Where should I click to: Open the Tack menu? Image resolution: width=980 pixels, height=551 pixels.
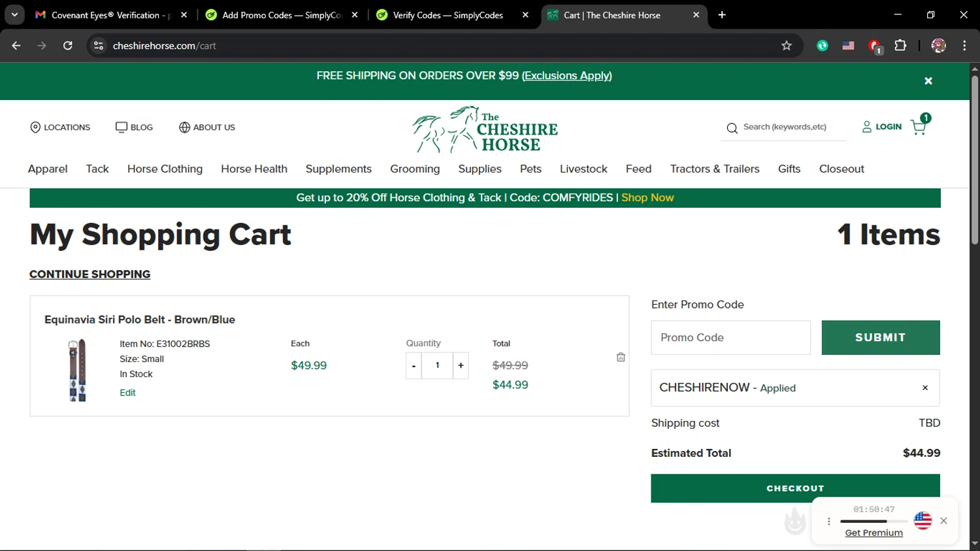[97, 169]
